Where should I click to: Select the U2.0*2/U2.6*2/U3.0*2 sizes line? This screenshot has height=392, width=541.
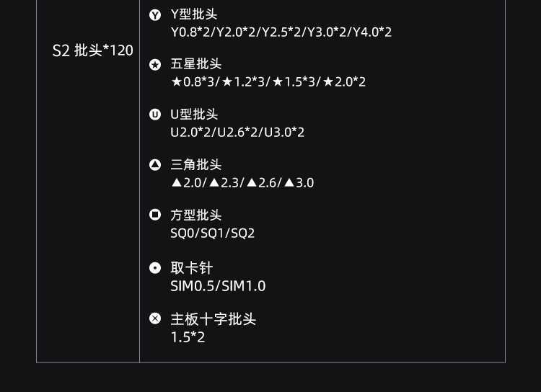click(237, 133)
